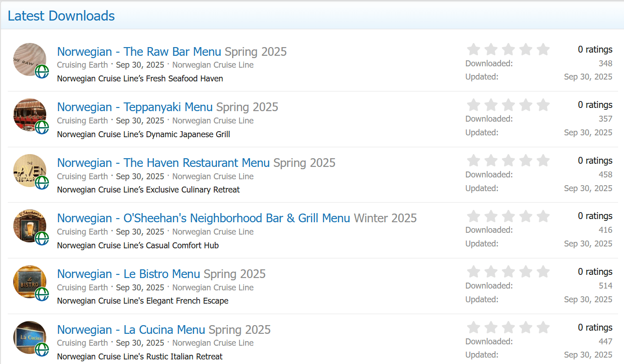Click the Spring 2025 label on Le Bistro Menu
Viewport: 624px width, 364px height.
tap(235, 274)
